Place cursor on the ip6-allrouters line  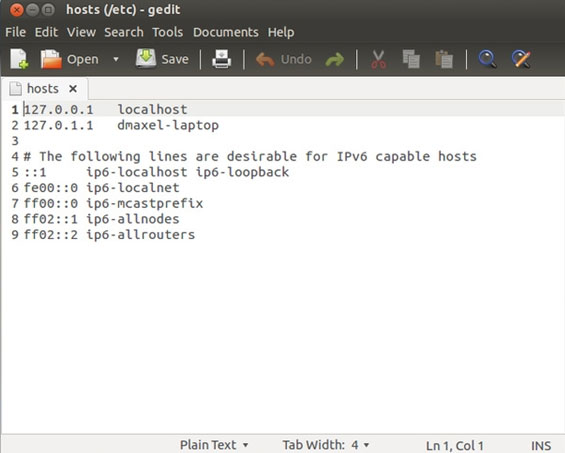(x=109, y=235)
